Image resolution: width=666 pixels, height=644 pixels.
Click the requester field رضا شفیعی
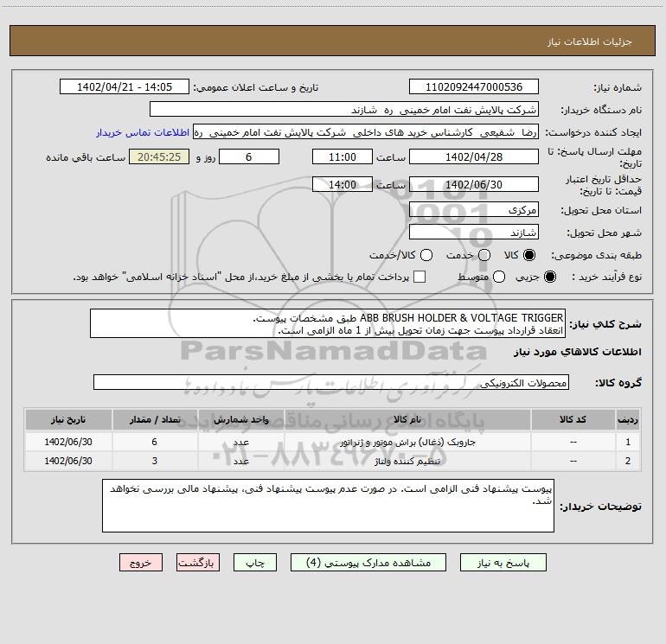366,132
